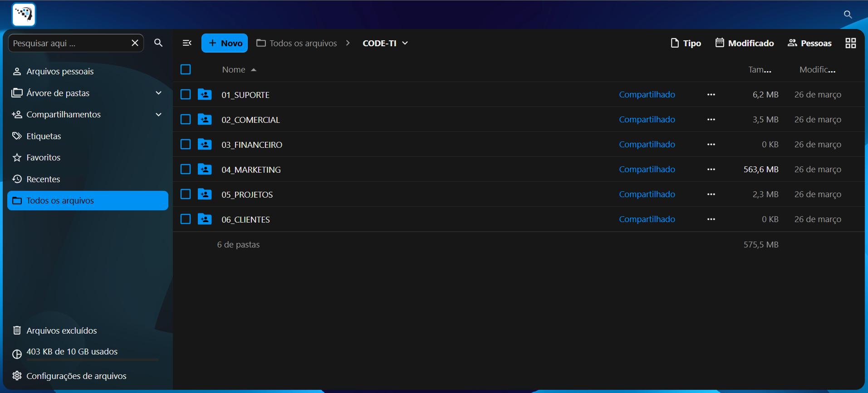
Task: Click '575,5 MB' total size
Action: [761, 244]
